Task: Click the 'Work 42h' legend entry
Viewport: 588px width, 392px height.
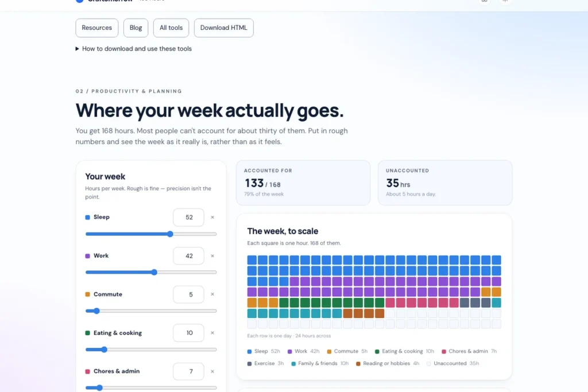Action: click(x=303, y=351)
